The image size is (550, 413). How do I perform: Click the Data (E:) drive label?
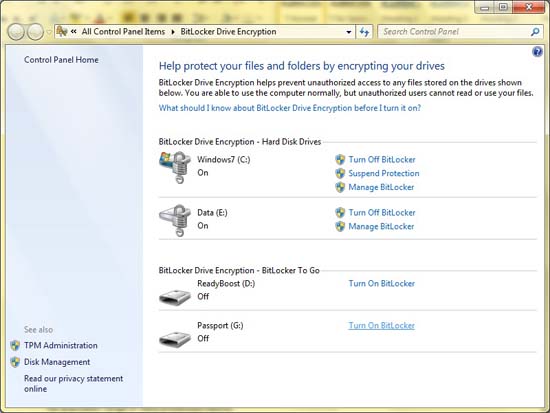point(212,213)
